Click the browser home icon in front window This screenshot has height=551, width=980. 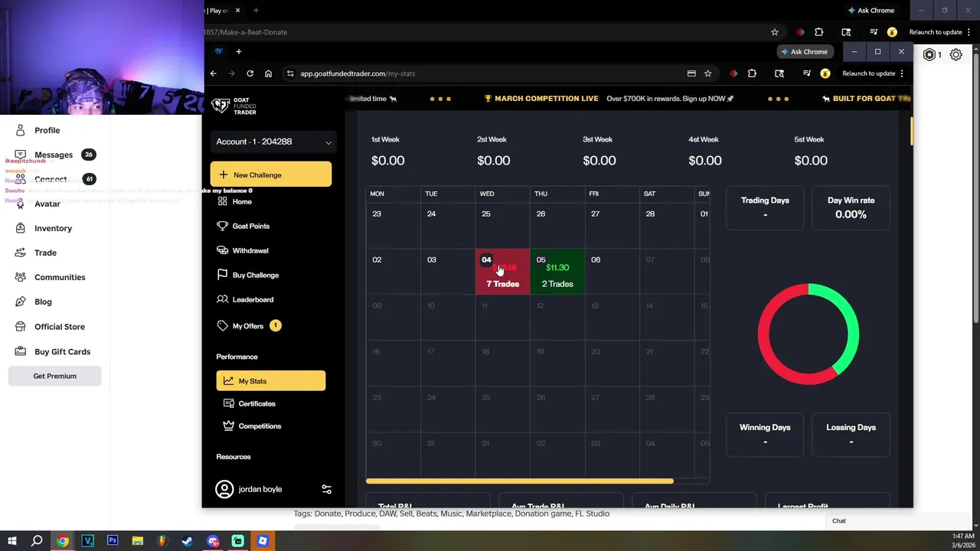tap(268, 73)
